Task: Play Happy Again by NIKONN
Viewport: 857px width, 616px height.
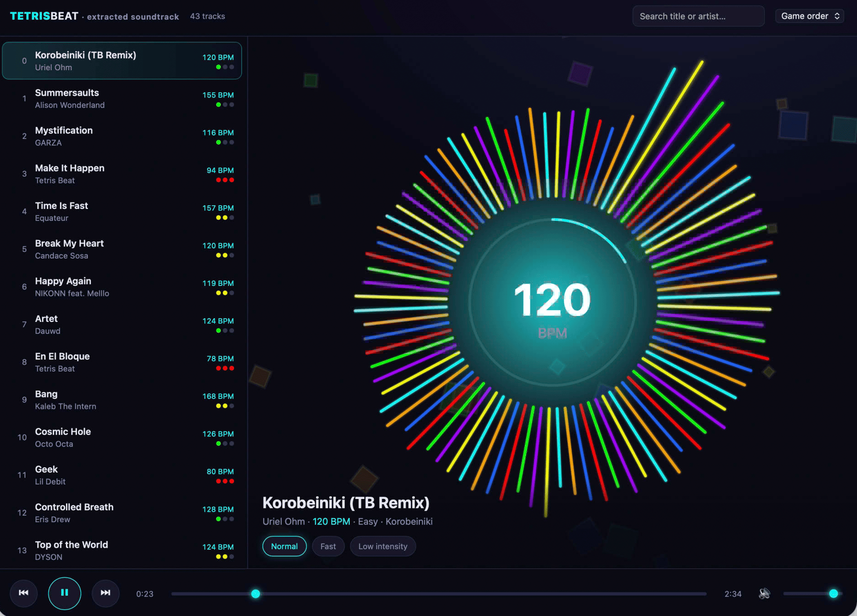Action: click(122, 287)
